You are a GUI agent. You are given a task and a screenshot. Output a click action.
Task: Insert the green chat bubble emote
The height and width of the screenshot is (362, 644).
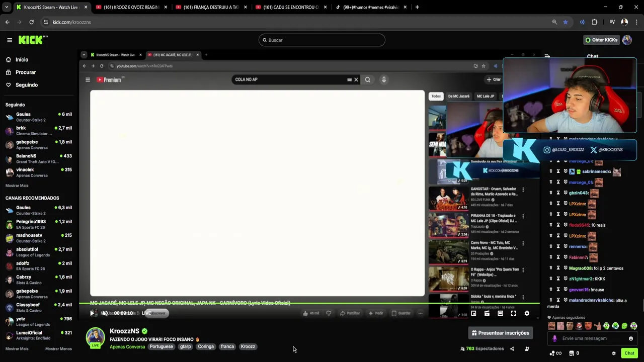tap(624, 326)
